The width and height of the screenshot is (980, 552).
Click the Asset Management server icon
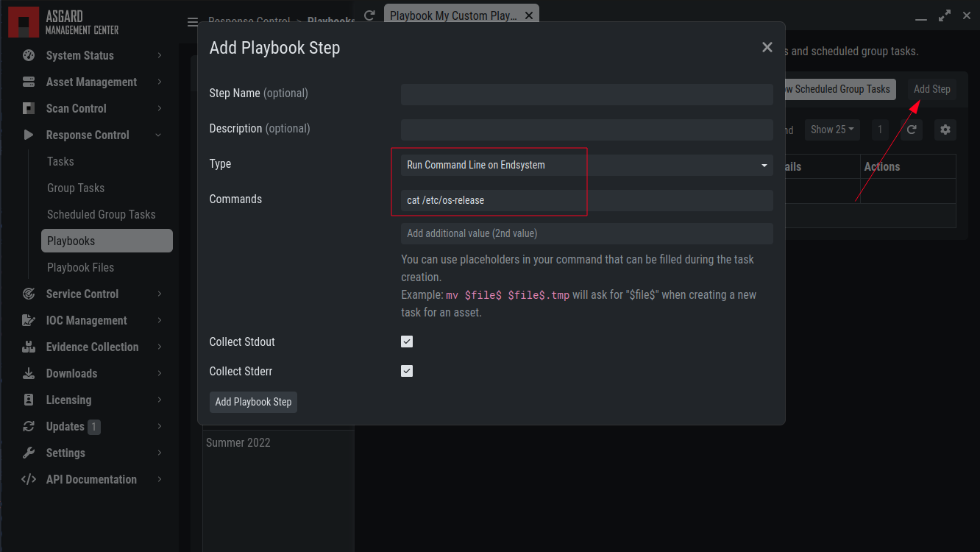coord(29,82)
